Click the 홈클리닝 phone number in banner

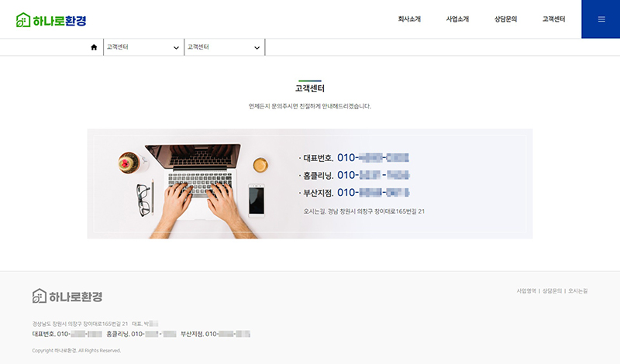tap(373, 175)
